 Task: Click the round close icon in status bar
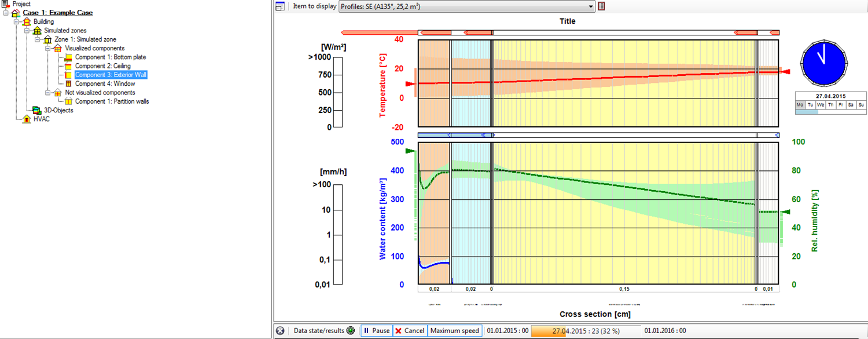[280, 331]
